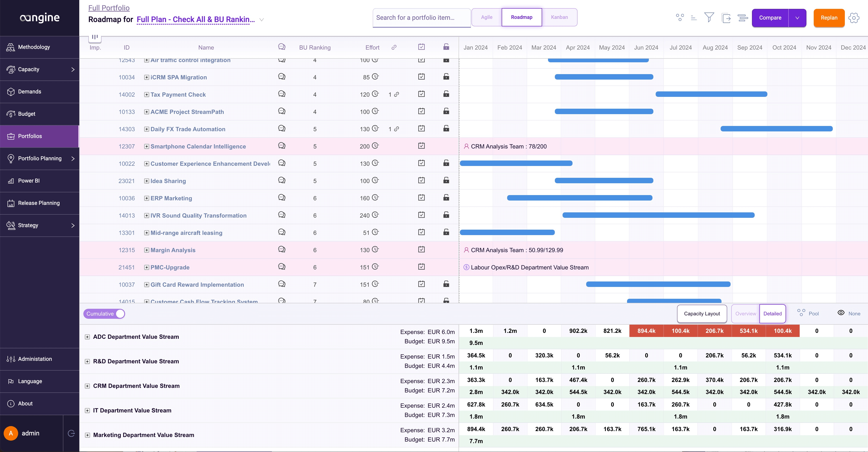The width and height of the screenshot is (868, 452).
Task: Click the logout icon next to admin
Action: [71, 433]
